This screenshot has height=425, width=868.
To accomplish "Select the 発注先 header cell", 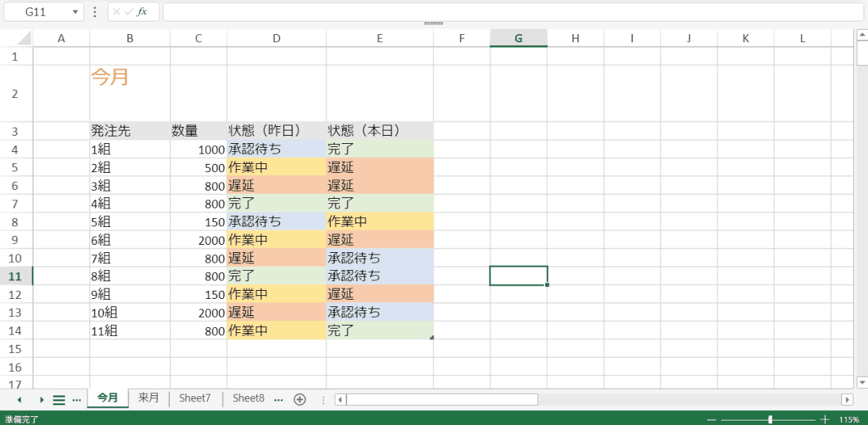I will coord(130,131).
